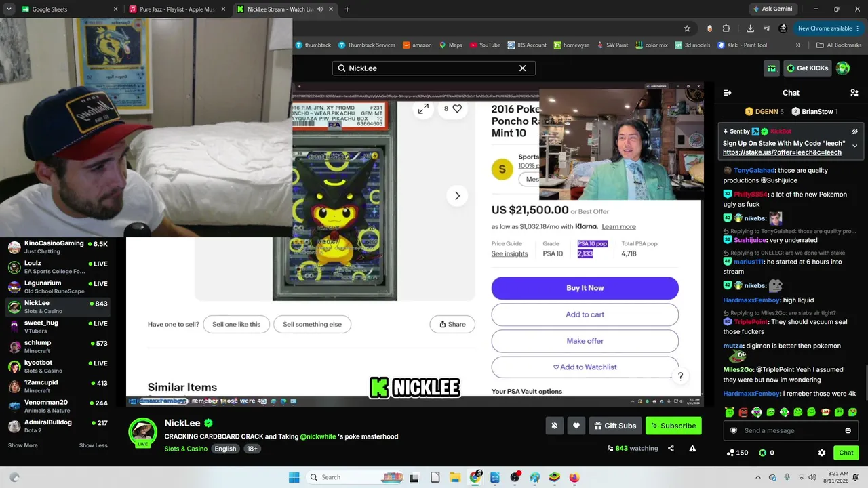
Task: Click the Gift Subs button
Action: click(x=615, y=426)
